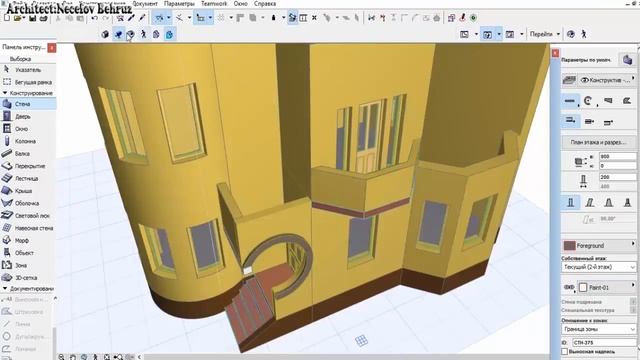Click the ID field СТН-375
The width and height of the screenshot is (640, 360).
pyautogui.click(x=604, y=342)
